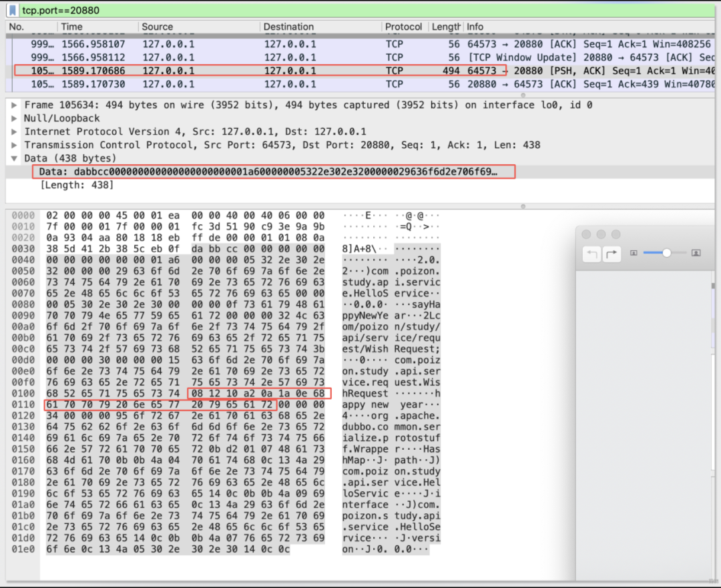The width and height of the screenshot is (721, 588).
Task: Click the Length column header
Action: (x=445, y=27)
